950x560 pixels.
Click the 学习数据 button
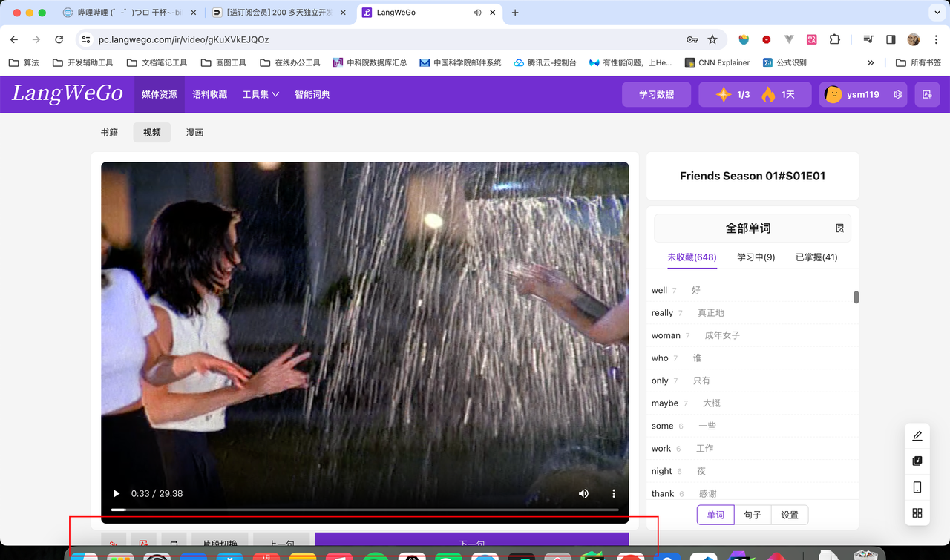(656, 94)
